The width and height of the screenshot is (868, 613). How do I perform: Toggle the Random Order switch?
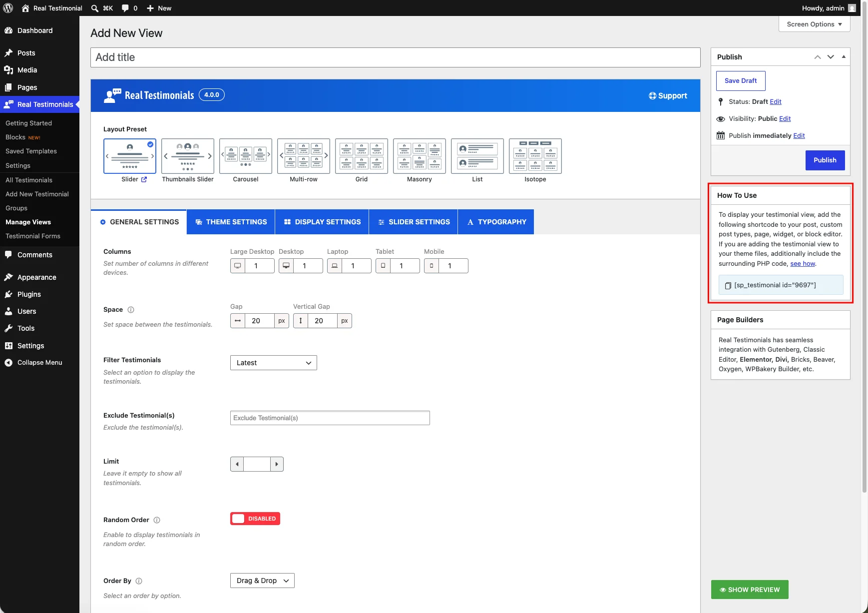(255, 519)
